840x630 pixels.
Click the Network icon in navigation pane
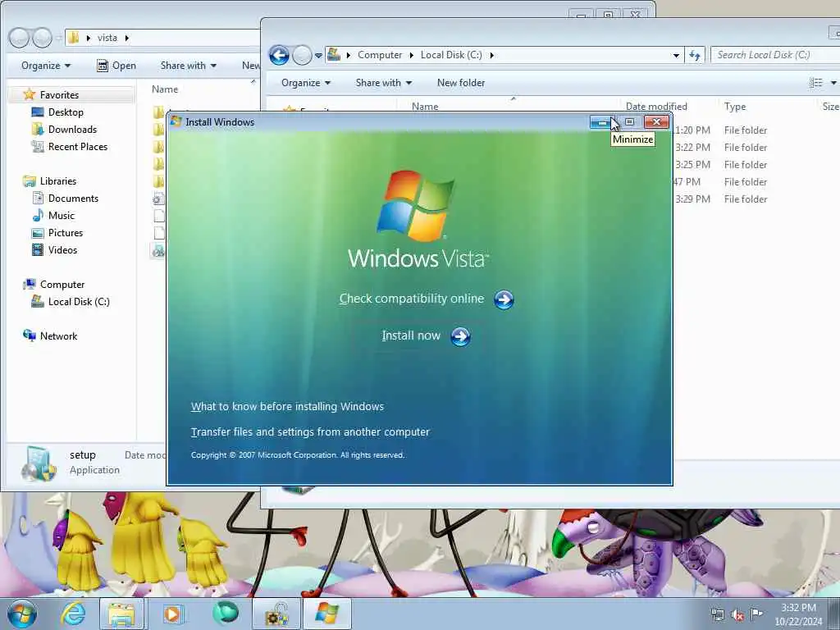tap(30, 336)
